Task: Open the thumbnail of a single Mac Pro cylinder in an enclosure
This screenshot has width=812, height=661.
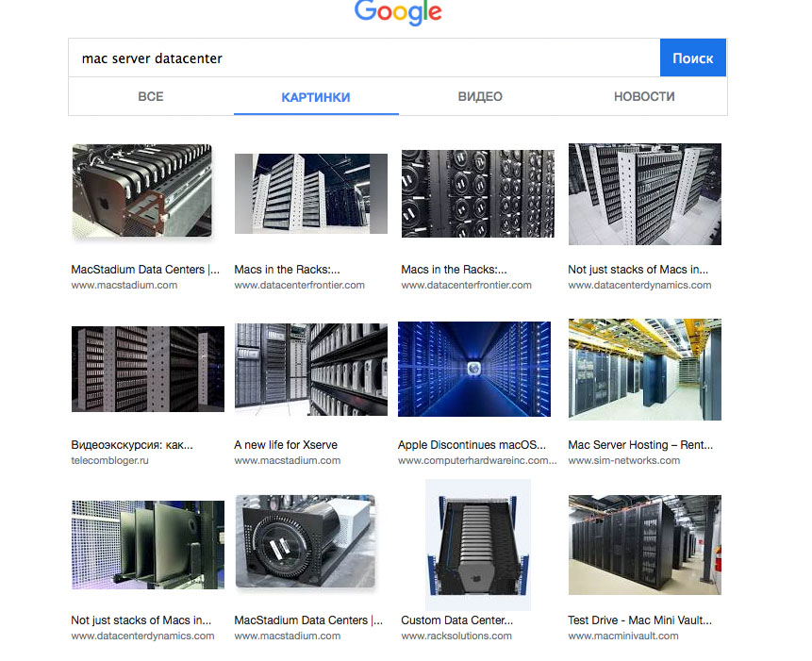Action: pos(305,541)
